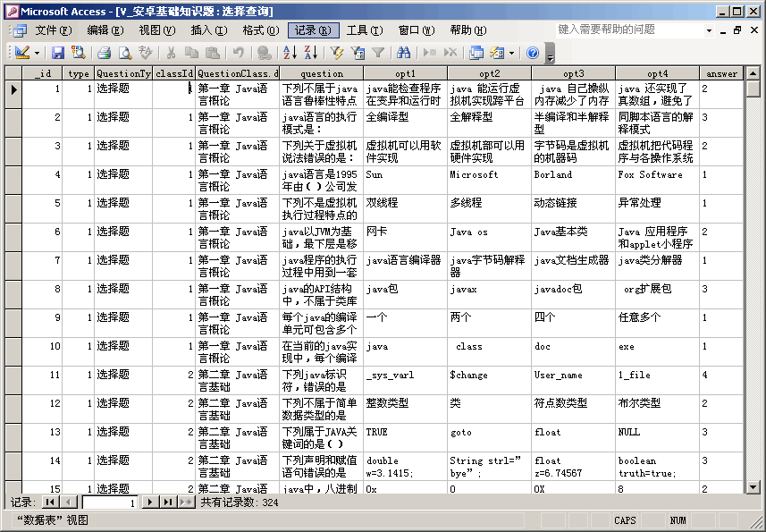This screenshot has width=766, height=532.
Task: Click the cell containing javadoc包
Action: 573,294
